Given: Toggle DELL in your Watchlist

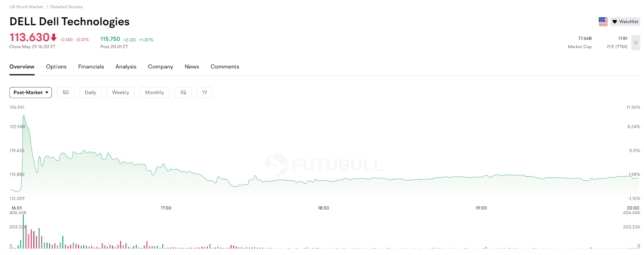Looking at the screenshot, I should point(625,21).
